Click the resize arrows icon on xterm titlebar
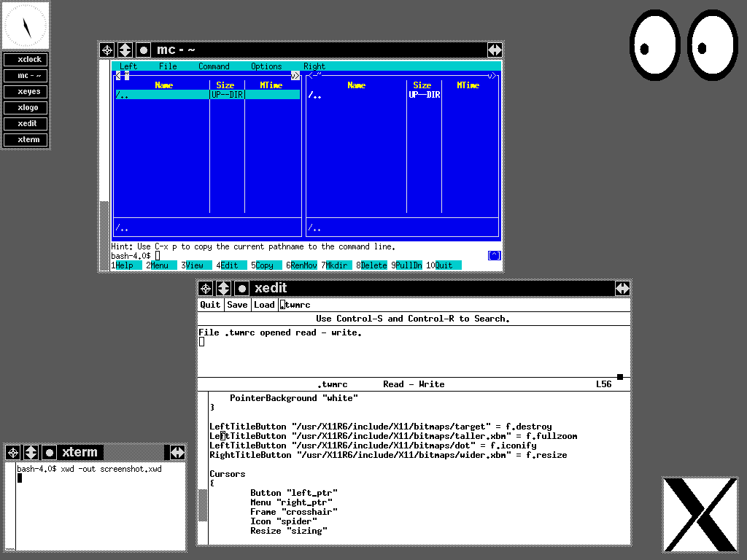This screenshot has height=560, width=747. click(177, 452)
